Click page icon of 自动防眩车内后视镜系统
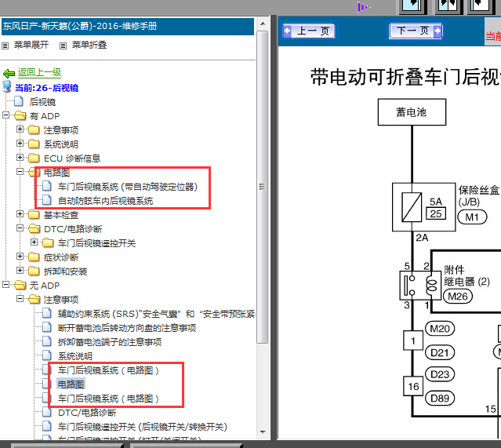501x448 pixels. click(x=47, y=200)
